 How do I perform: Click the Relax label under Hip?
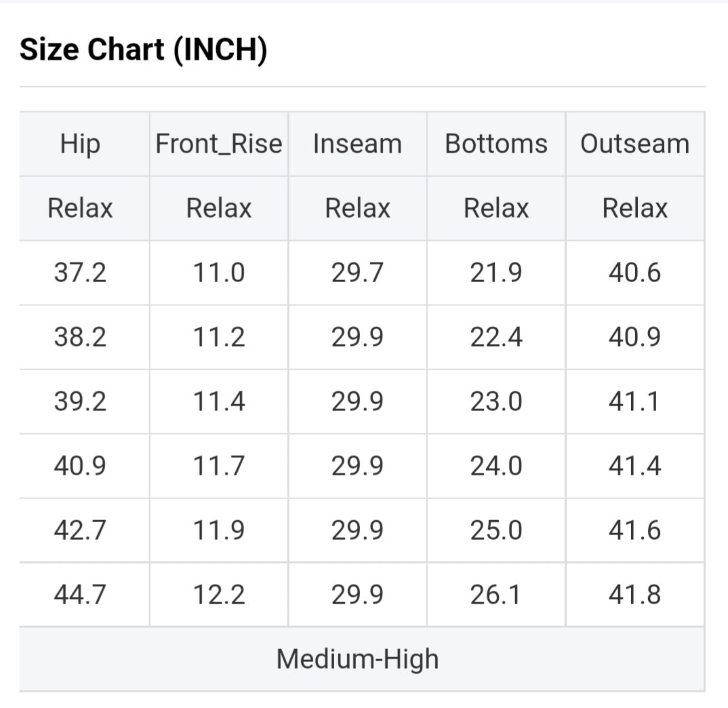80,208
